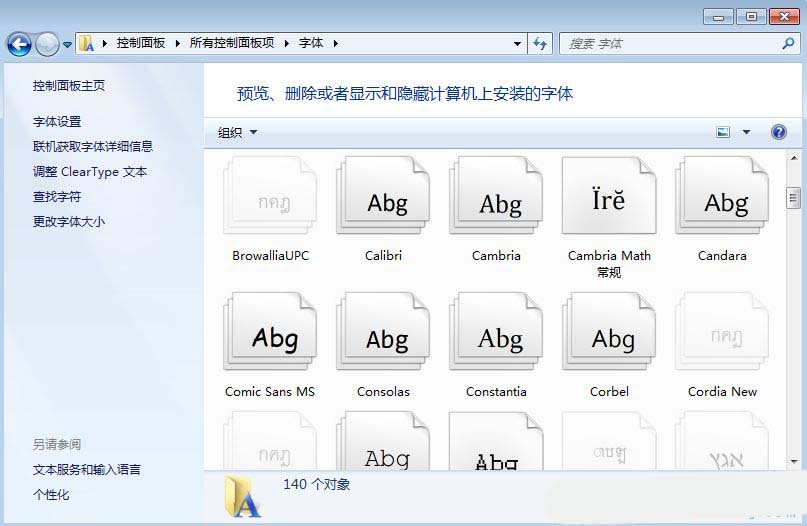Open the blue Help question mark
Viewport: 807px width, 526px height.
coord(779,132)
